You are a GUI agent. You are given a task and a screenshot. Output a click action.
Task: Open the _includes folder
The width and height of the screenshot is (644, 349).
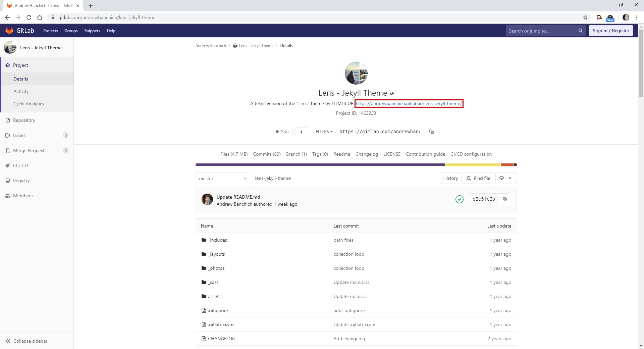click(x=217, y=240)
